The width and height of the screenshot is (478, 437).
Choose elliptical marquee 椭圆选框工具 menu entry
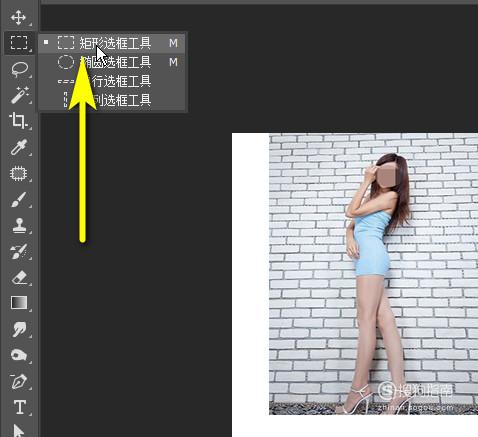pyautogui.click(x=112, y=62)
